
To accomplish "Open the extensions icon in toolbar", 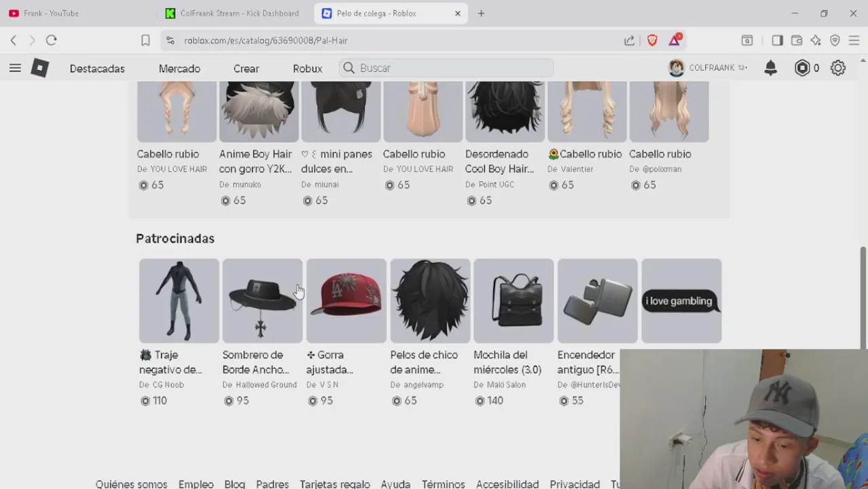I will click(746, 40).
